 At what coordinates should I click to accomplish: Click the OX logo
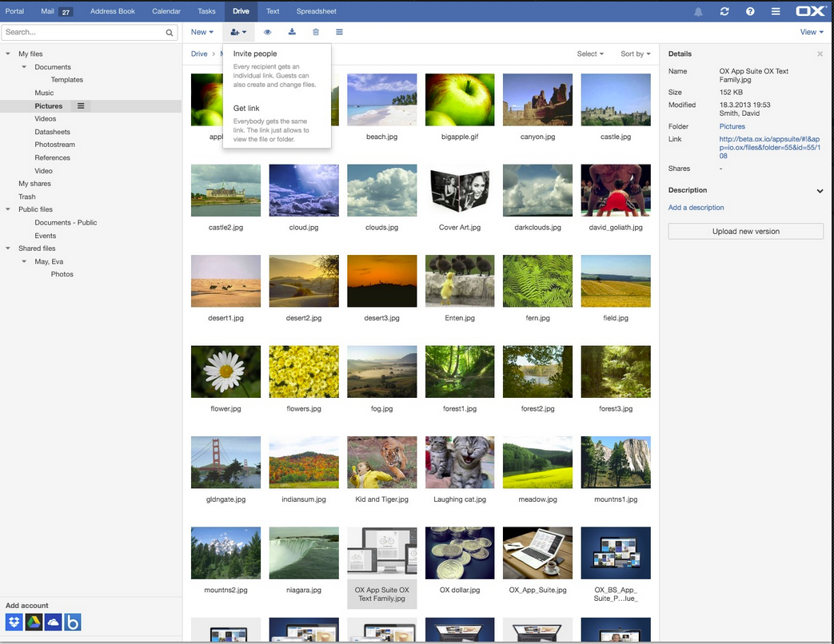(810, 11)
